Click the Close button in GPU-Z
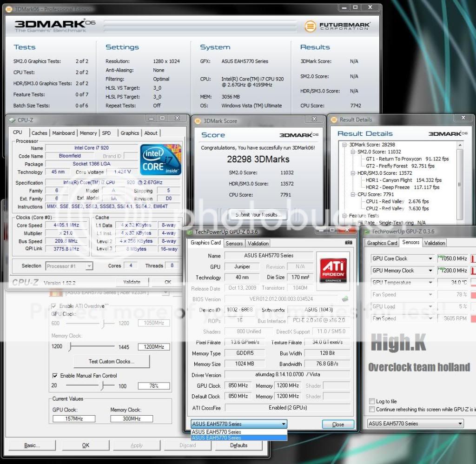 tap(338, 424)
